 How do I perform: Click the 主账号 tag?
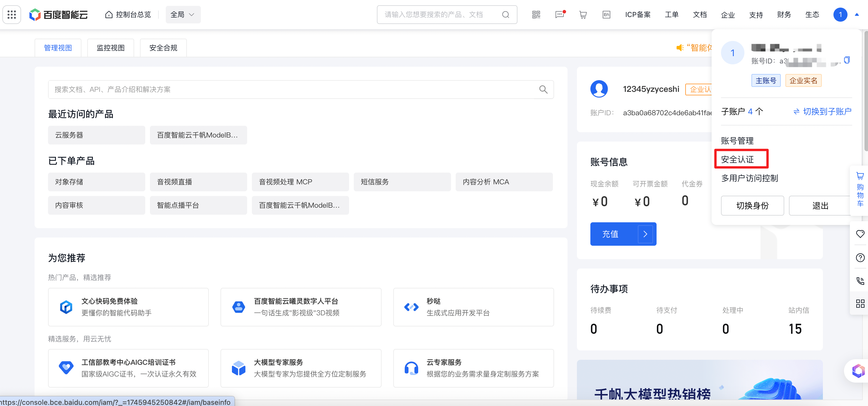(766, 80)
